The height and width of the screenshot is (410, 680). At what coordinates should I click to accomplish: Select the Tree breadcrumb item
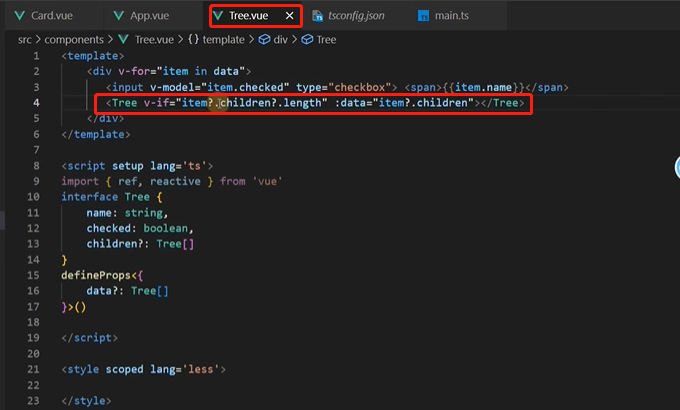326,39
